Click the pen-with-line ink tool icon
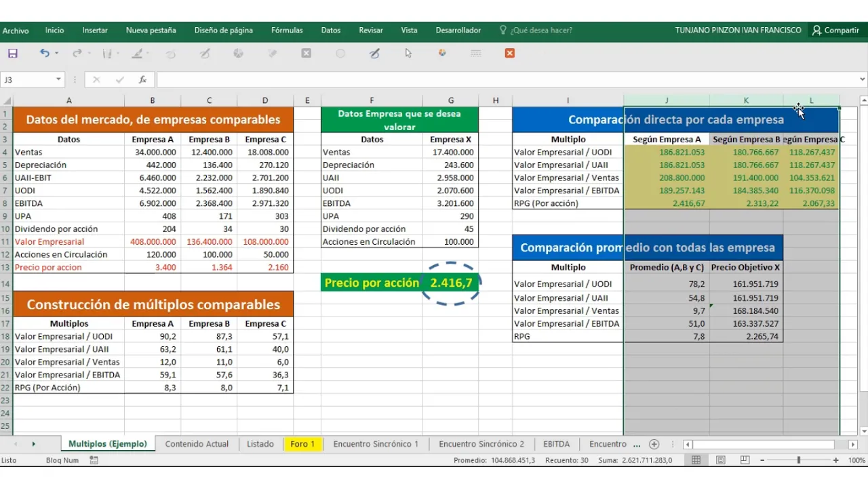 pyautogui.click(x=374, y=53)
